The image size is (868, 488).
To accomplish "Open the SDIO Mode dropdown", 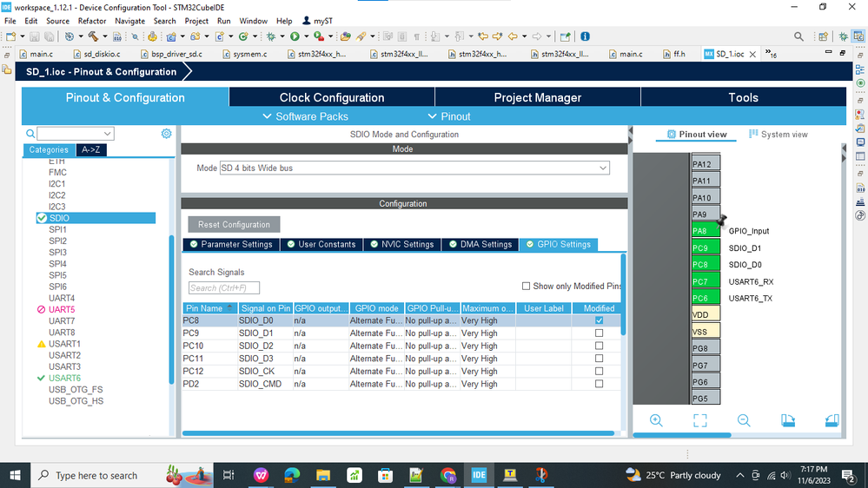I will click(414, 168).
